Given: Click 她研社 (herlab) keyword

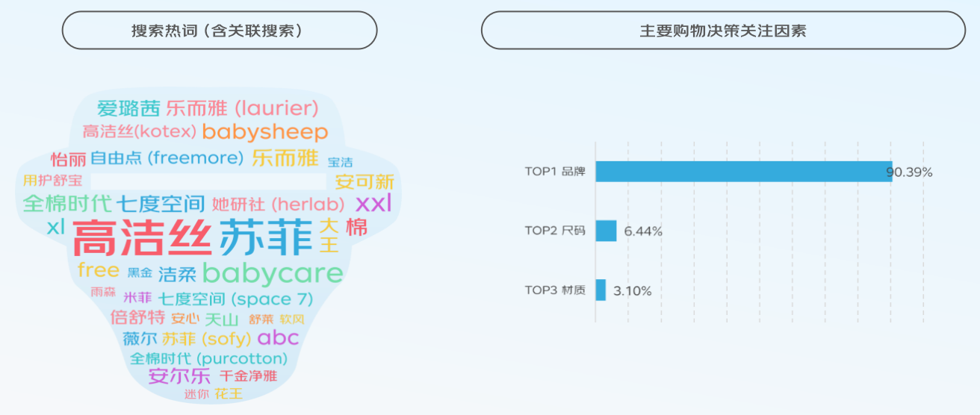Looking at the screenshot, I should [x=279, y=204].
